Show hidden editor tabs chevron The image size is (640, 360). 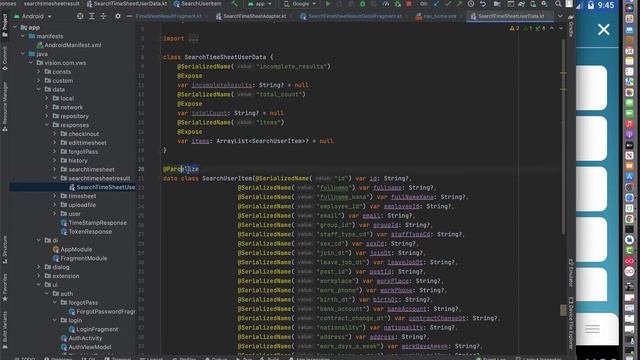560,16
